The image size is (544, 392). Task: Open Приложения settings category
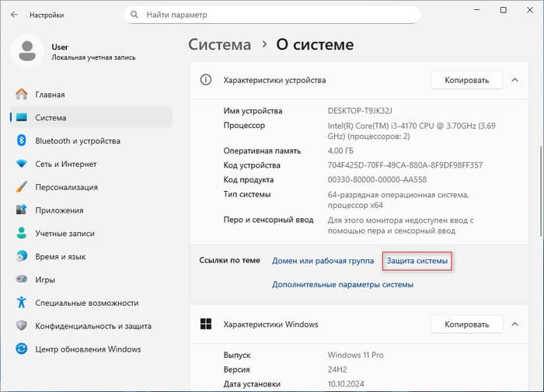click(60, 210)
